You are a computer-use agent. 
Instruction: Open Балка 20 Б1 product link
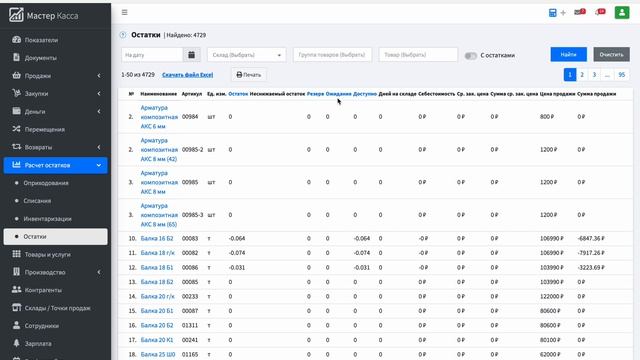(x=157, y=311)
